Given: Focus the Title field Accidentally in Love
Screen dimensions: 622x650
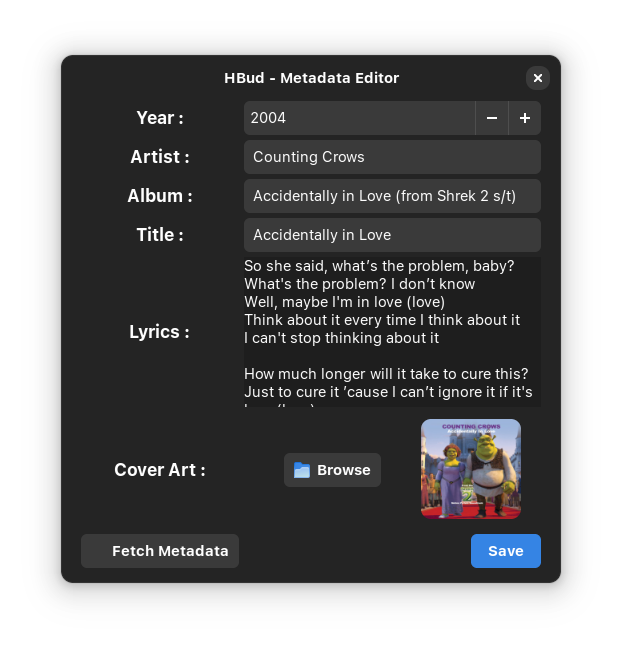Looking at the screenshot, I should pyautogui.click(x=392, y=235).
